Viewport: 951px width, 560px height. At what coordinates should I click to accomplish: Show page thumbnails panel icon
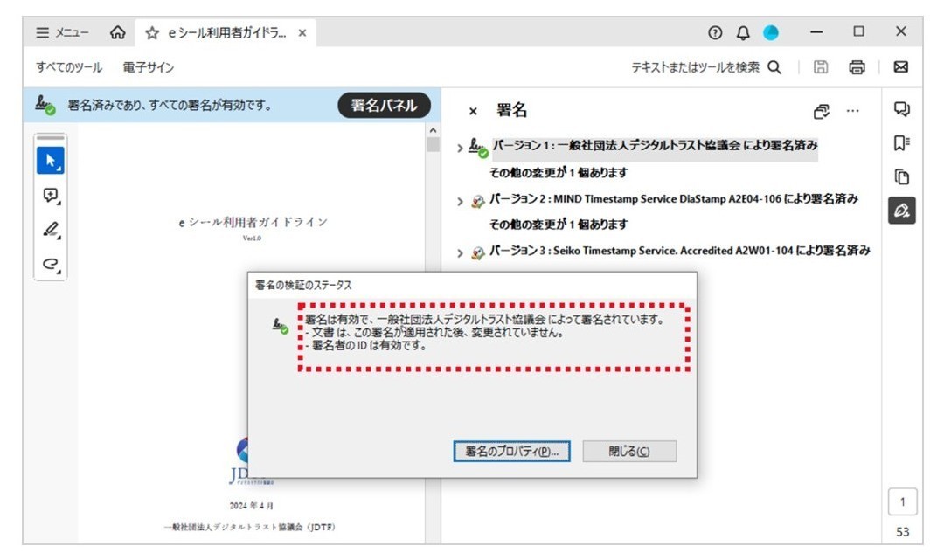tap(902, 177)
